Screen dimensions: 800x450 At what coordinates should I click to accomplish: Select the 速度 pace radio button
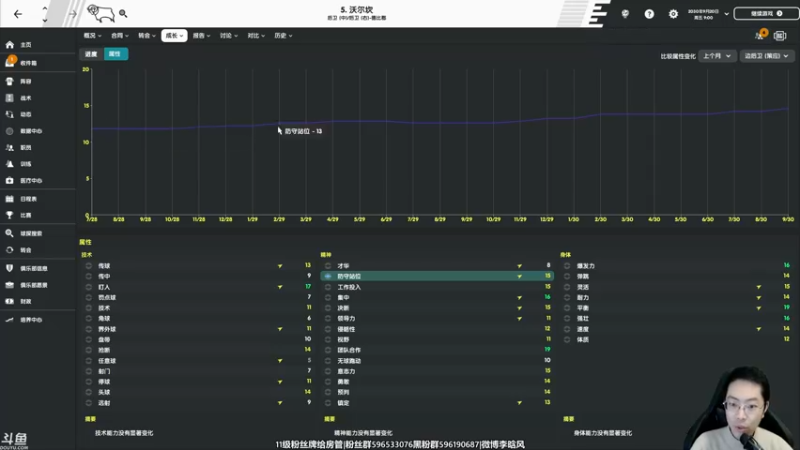click(x=567, y=329)
